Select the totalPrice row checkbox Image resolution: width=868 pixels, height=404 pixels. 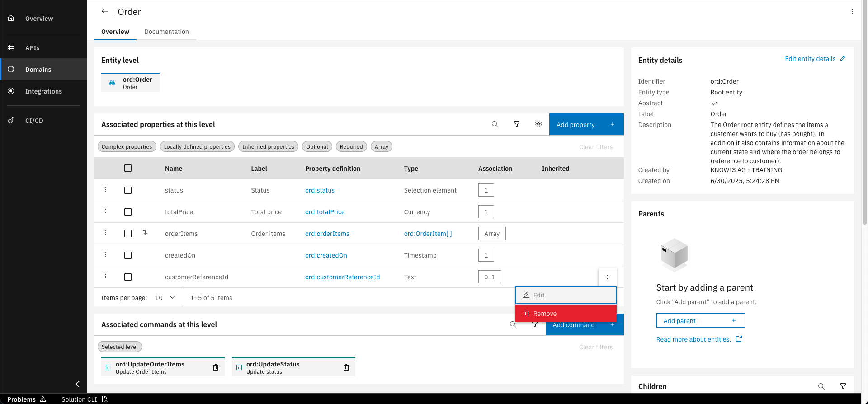[128, 212]
